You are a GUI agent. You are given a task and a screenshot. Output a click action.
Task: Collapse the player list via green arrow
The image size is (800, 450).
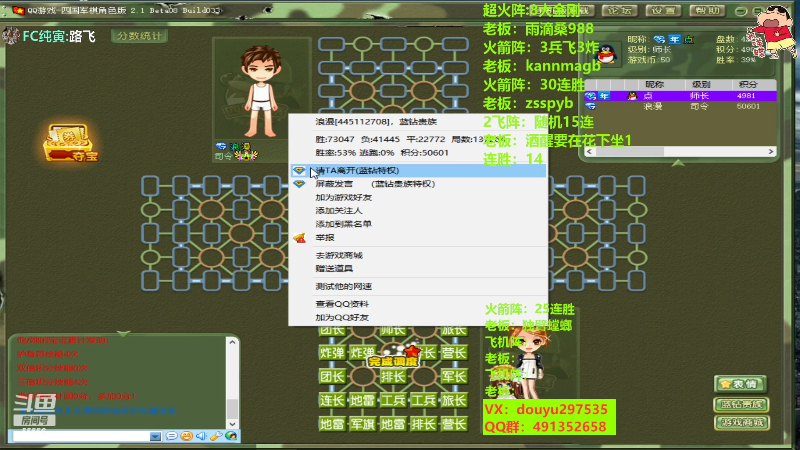click(x=678, y=163)
